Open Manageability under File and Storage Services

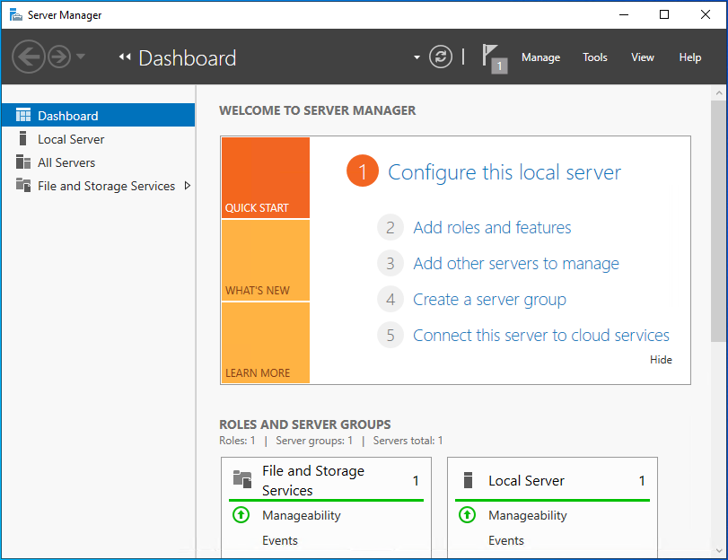click(x=302, y=515)
